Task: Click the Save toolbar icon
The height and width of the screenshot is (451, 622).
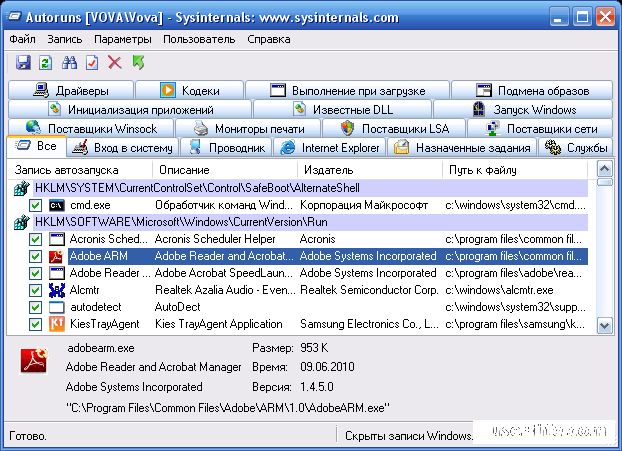Action: point(23,63)
